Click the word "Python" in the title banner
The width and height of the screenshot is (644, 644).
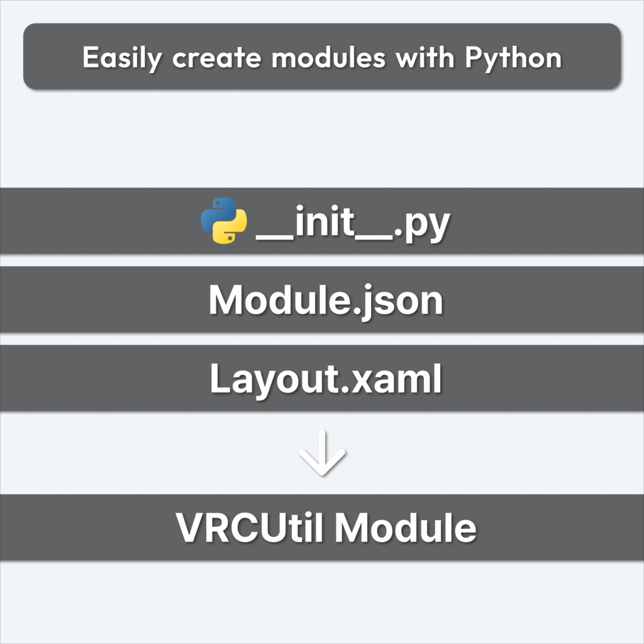click(x=513, y=58)
